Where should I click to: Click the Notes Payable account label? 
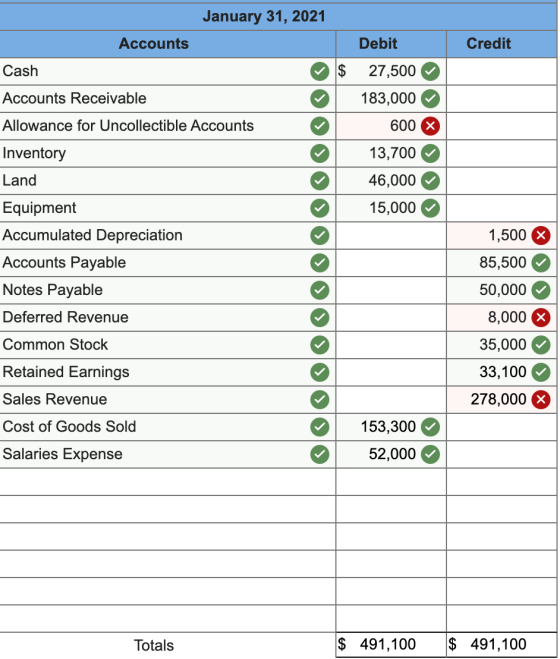point(53,290)
